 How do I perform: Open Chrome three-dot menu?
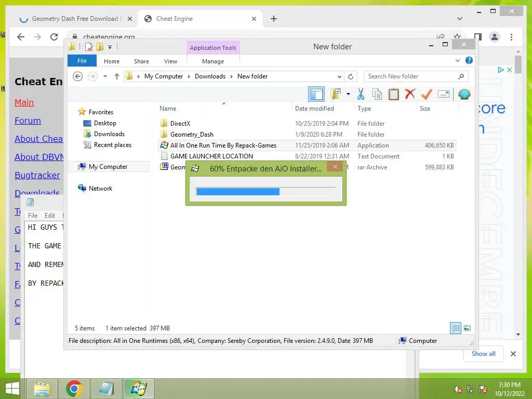511,37
